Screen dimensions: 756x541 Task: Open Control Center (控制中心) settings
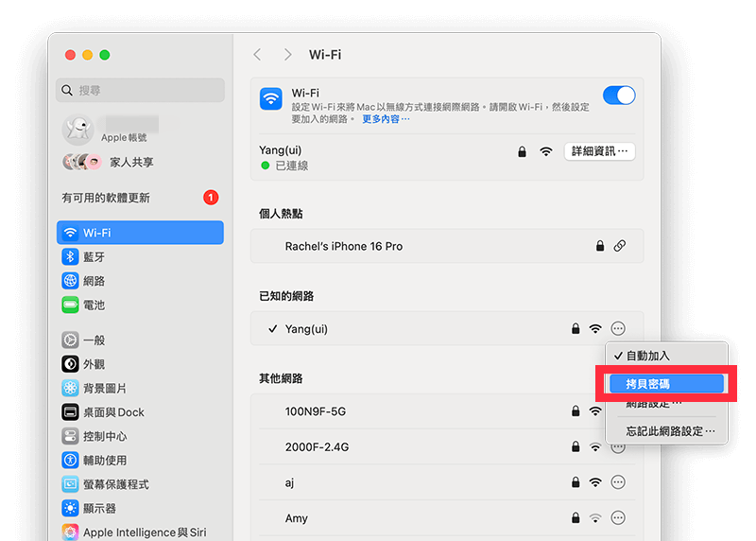[140, 436]
